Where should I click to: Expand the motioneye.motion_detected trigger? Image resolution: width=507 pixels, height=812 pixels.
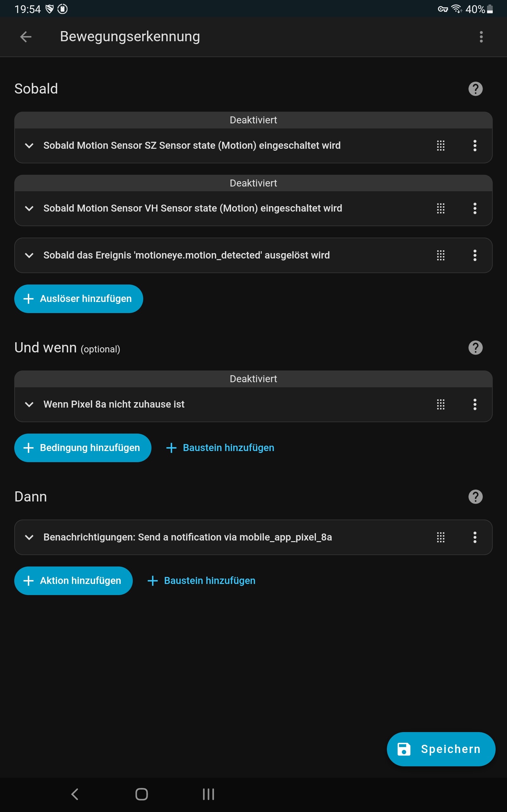[x=29, y=255]
